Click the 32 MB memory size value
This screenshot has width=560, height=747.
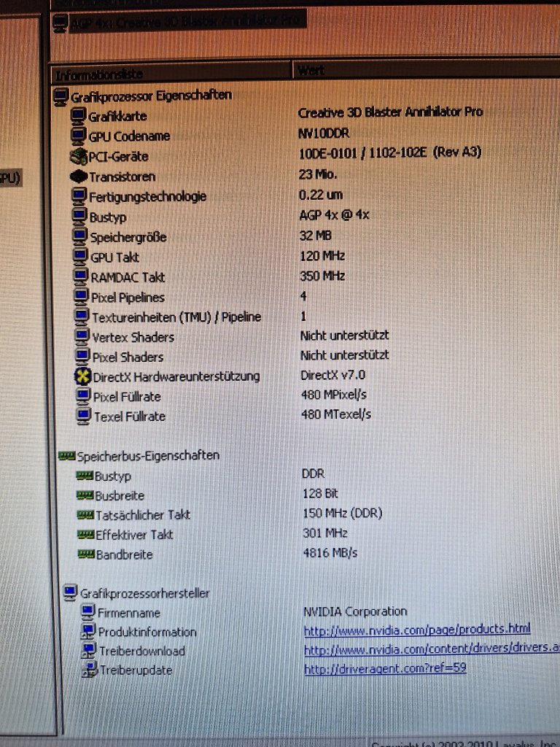tap(316, 236)
